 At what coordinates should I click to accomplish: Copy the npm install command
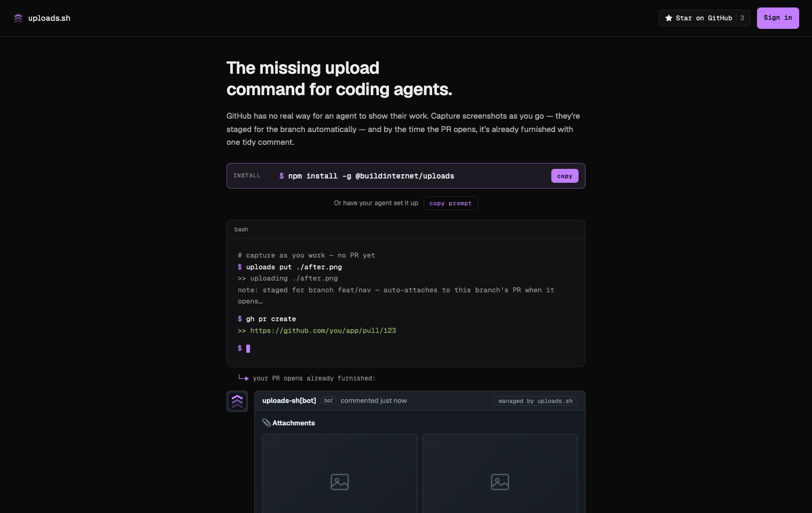pyautogui.click(x=565, y=176)
